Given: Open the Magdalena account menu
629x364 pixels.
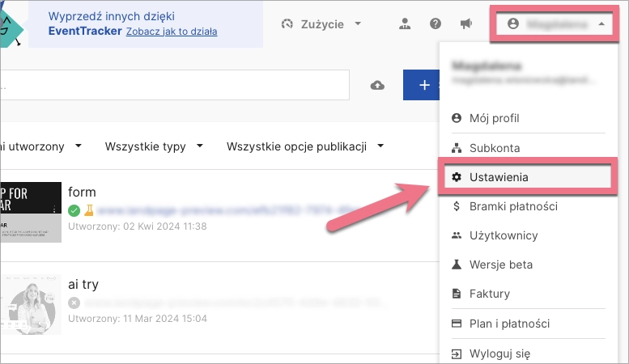Looking at the screenshot, I should click(x=555, y=24).
